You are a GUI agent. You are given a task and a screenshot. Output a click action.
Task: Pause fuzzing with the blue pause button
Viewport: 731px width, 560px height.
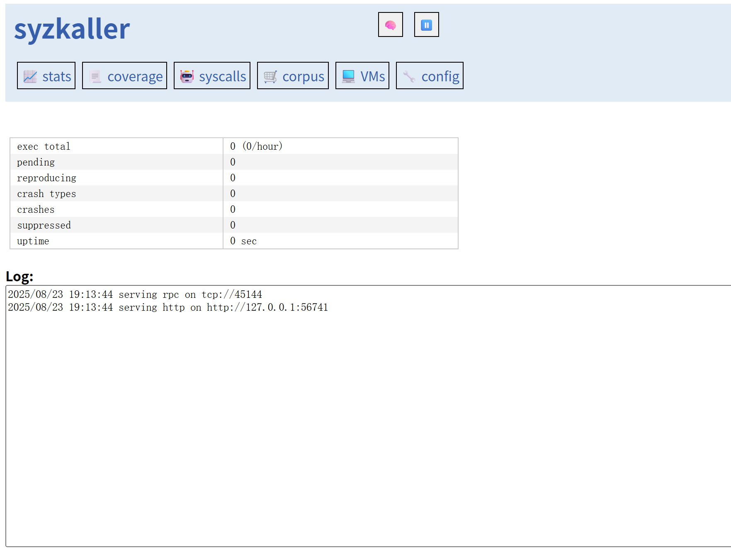426,25
